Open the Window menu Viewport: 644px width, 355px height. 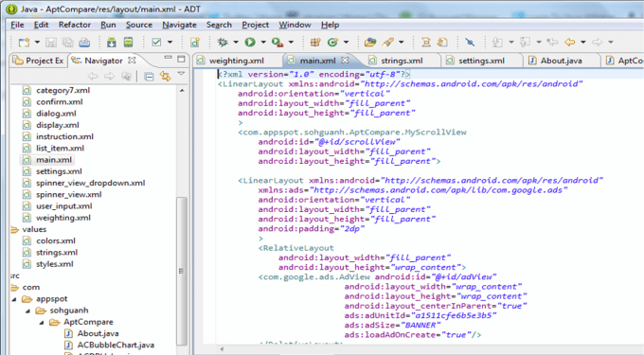tap(295, 25)
